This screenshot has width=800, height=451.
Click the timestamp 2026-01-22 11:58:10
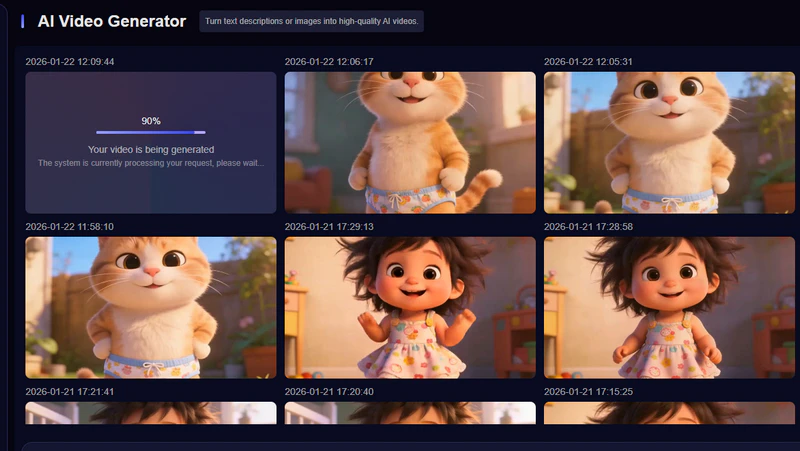click(69, 227)
